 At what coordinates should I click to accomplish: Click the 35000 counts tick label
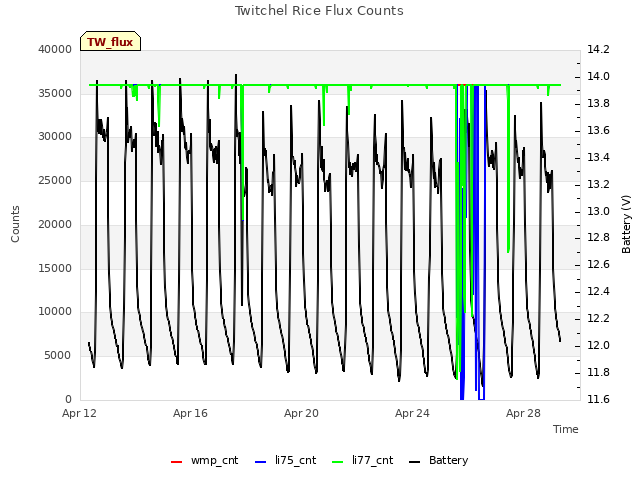click(x=55, y=93)
